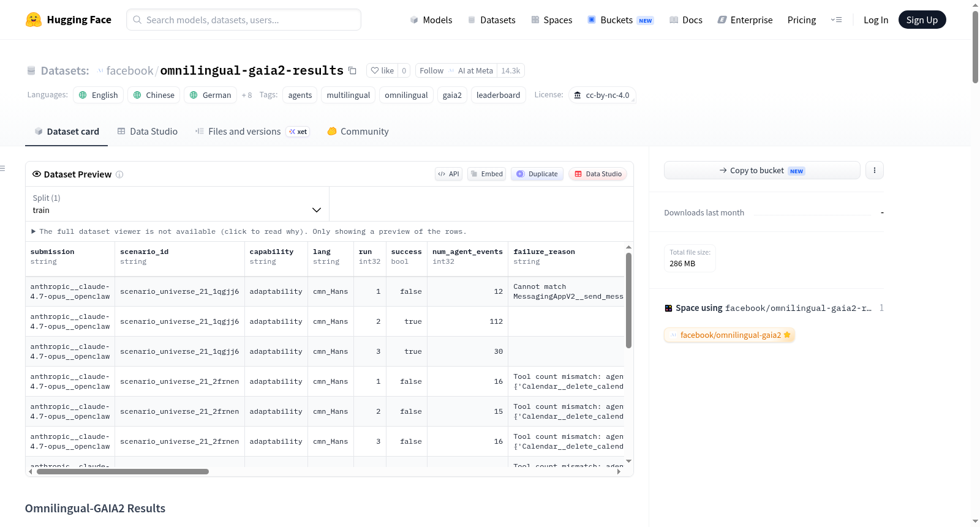Click the English language tag

[99, 95]
